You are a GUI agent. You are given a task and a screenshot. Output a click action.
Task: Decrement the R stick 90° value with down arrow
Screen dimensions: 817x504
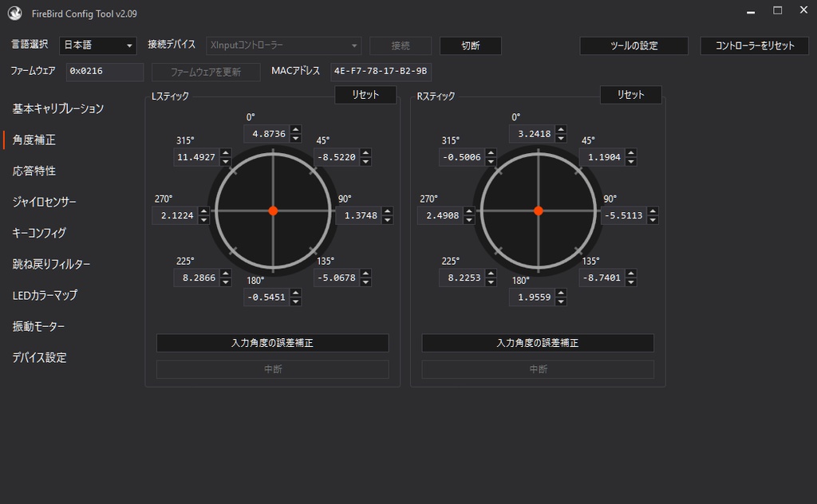point(651,219)
